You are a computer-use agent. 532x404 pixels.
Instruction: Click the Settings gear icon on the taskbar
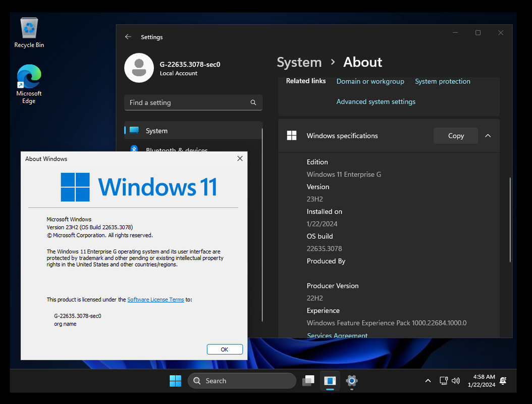click(352, 381)
